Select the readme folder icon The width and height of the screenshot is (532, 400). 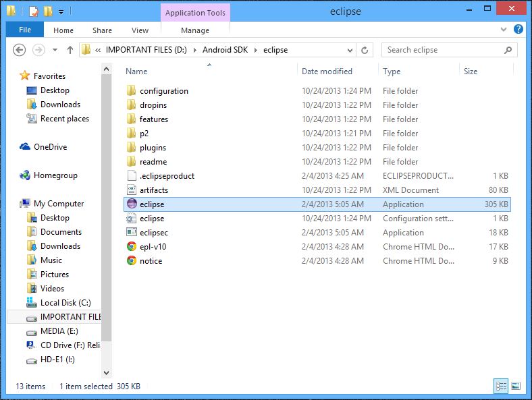[131, 162]
